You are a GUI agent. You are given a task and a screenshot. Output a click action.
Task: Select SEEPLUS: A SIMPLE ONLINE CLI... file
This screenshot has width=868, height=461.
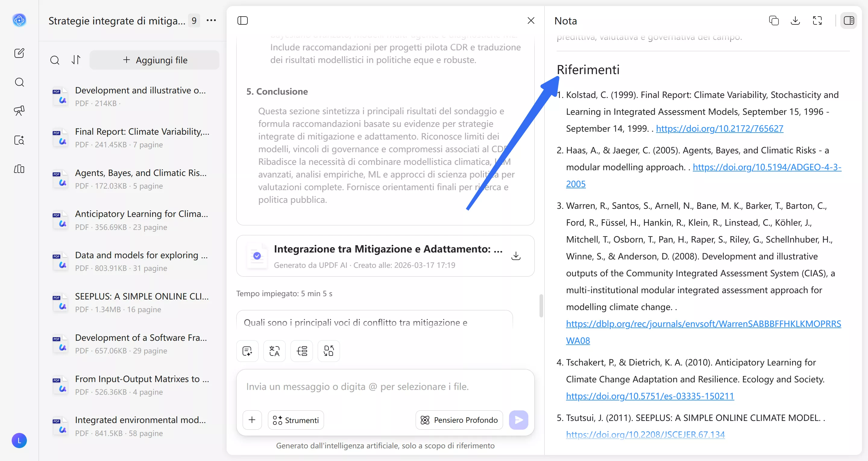tap(142, 296)
